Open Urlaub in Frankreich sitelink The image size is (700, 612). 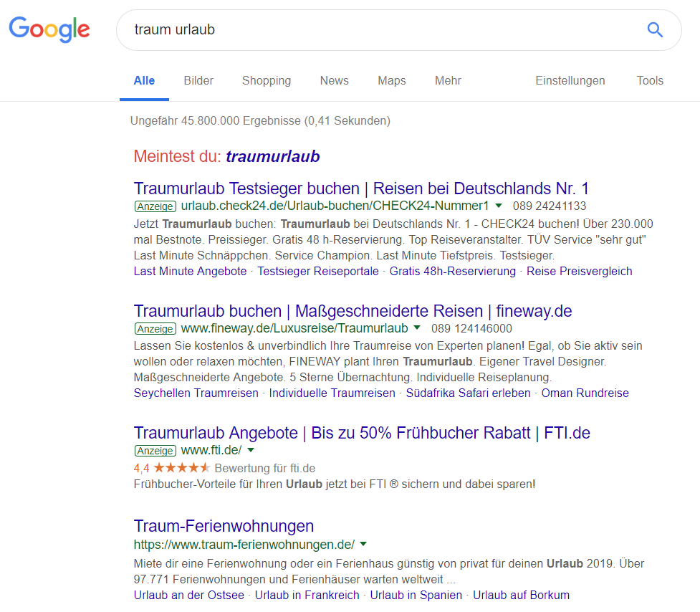307,596
